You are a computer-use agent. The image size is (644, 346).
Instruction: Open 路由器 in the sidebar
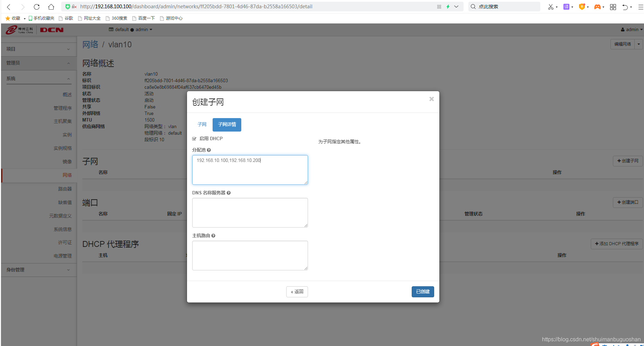pyautogui.click(x=65, y=189)
